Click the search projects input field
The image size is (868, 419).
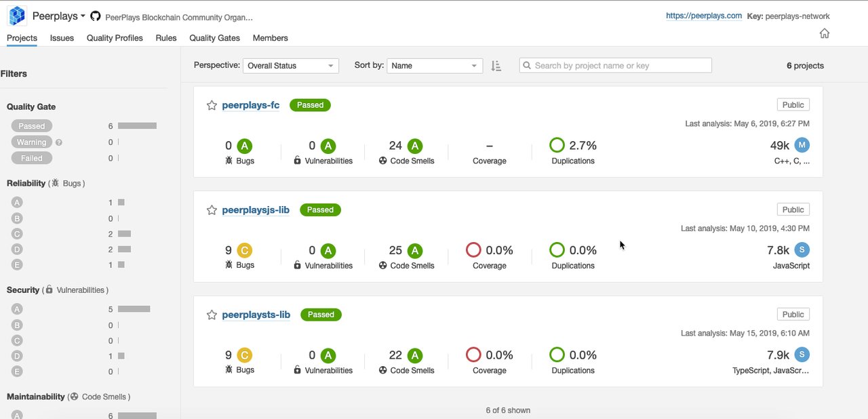(x=616, y=66)
